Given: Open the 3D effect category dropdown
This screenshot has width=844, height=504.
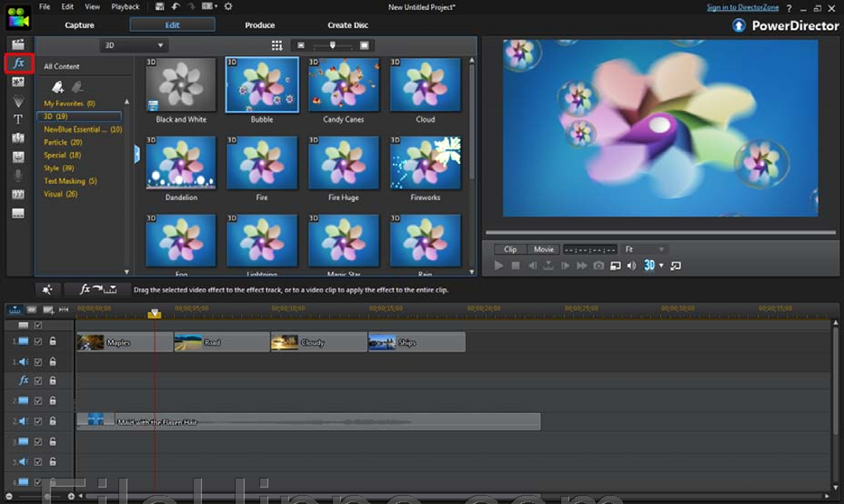Looking at the screenshot, I should [132, 46].
